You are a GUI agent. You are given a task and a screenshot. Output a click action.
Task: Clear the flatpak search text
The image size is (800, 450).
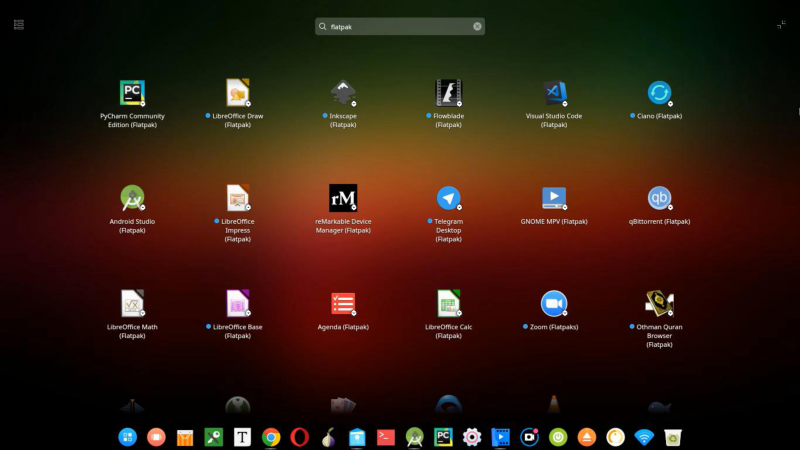tap(477, 27)
